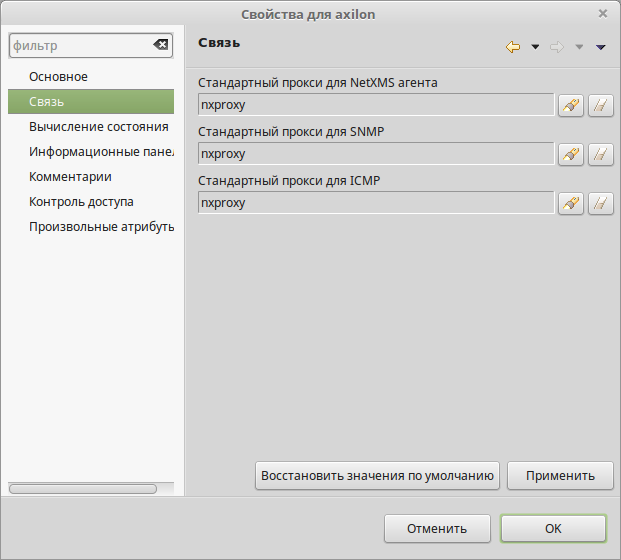Click the select button for NetXMS agent proxy
The height and width of the screenshot is (560, 621).
point(571,106)
